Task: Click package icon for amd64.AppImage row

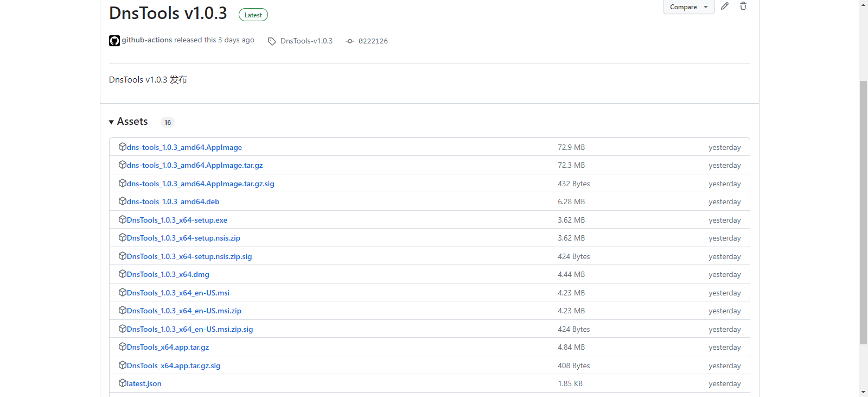Action: (123, 147)
